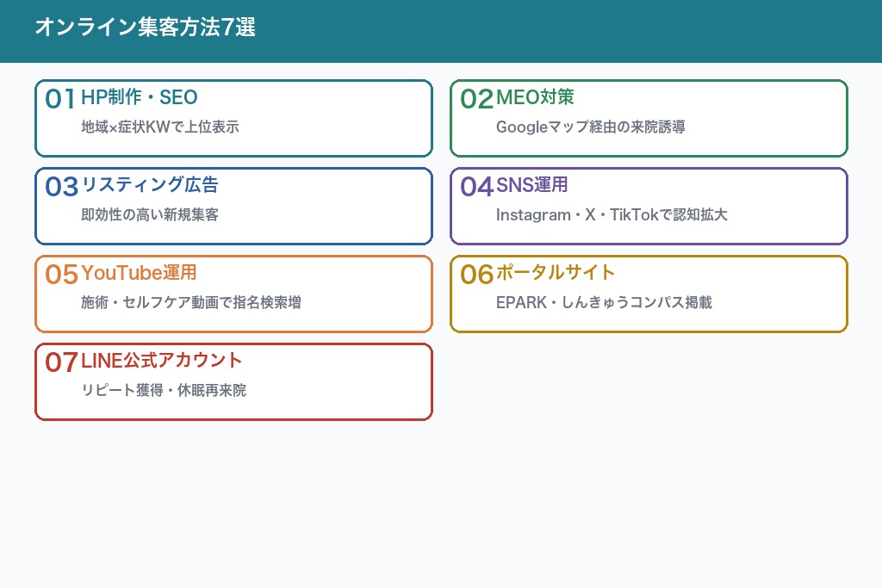Click the EPARK・しんきゅうコンパス掲載 text

[x=605, y=303]
